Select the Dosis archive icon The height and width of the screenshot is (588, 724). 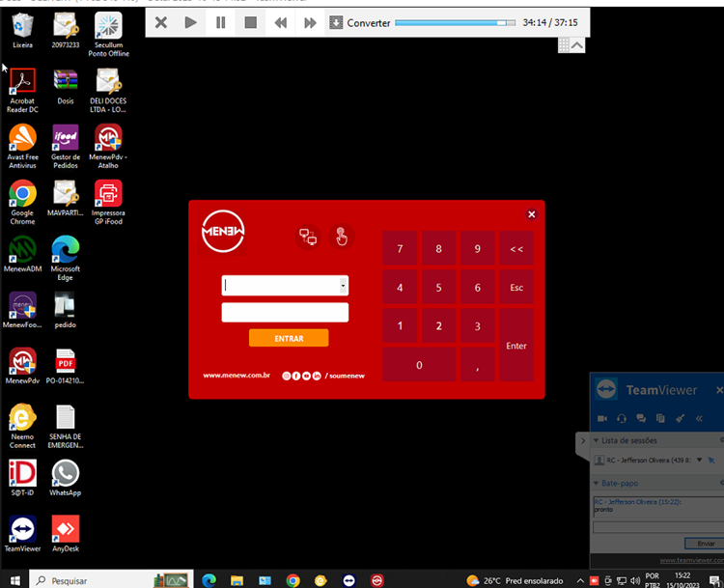click(65, 87)
